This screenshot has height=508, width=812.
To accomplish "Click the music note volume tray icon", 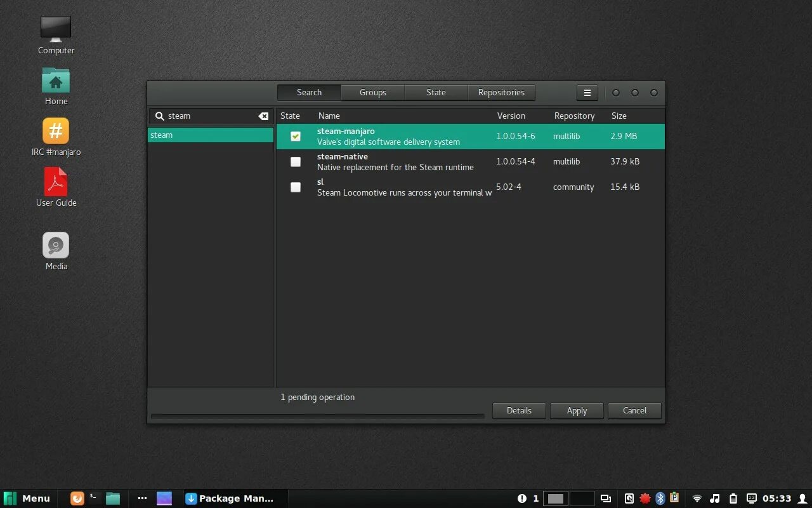I will point(715,498).
